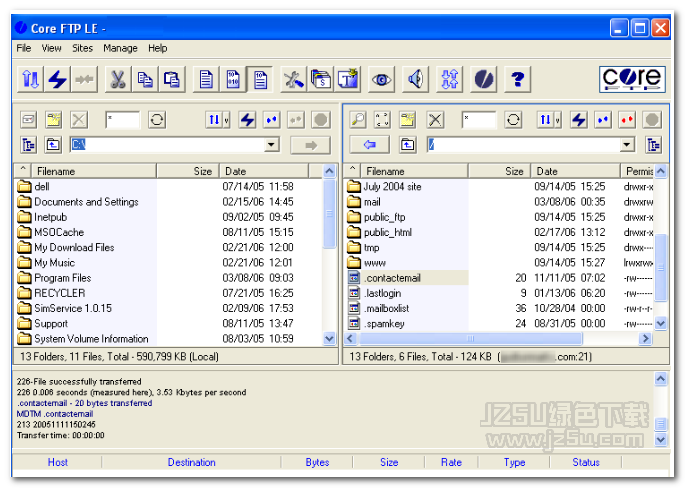This screenshot has width=685, height=488.
Task: Click the remote select-all brackets icon
Action: [382, 120]
